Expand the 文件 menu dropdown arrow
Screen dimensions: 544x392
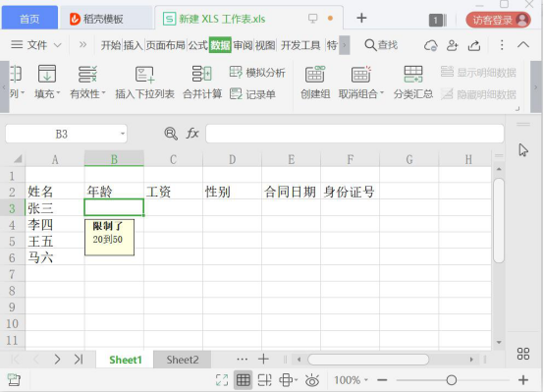pos(58,45)
